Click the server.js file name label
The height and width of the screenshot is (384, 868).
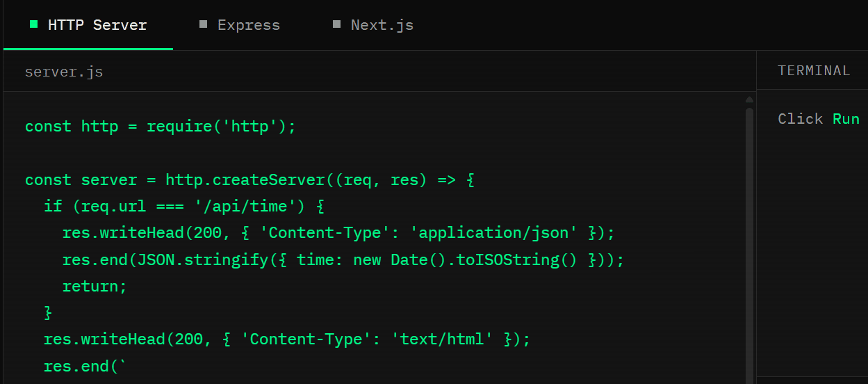point(64,72)
